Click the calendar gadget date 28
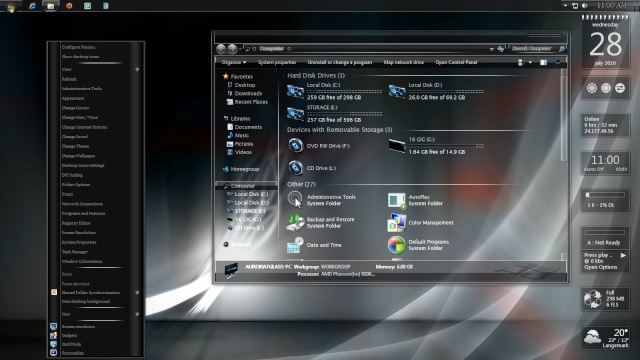The width and height of the screenshot is (640, 360). coord(606,44)
